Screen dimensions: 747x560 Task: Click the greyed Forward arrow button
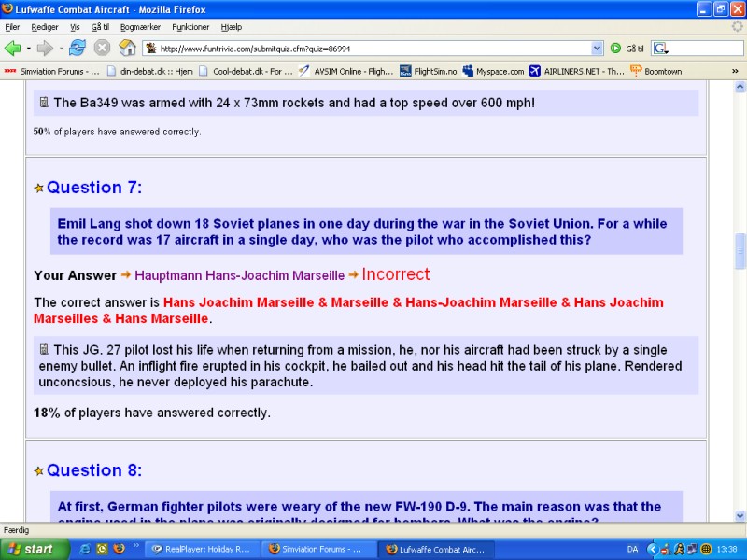click(x=45, y=49)
